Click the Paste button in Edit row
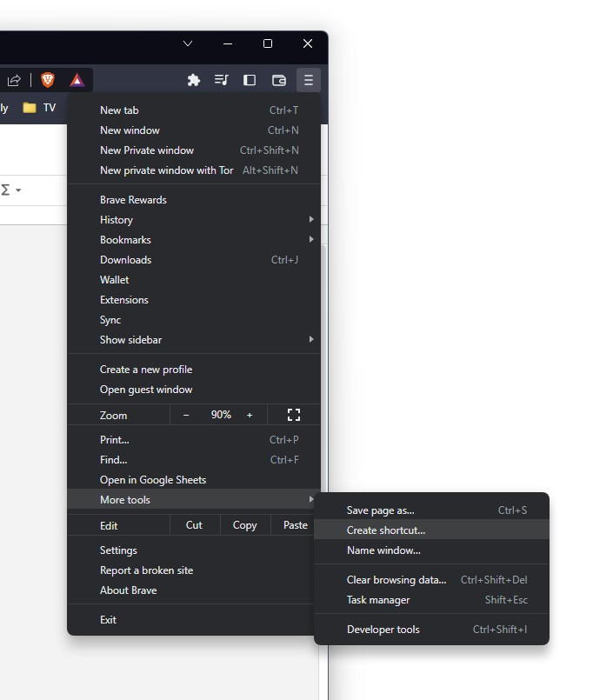613x700 pixels. [296, 525]
